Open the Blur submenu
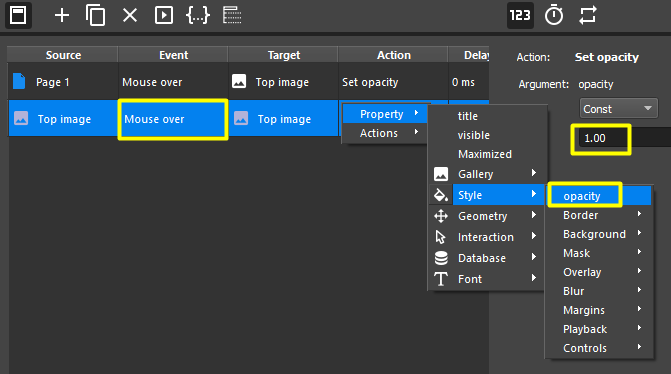 (x=599, y=291)
